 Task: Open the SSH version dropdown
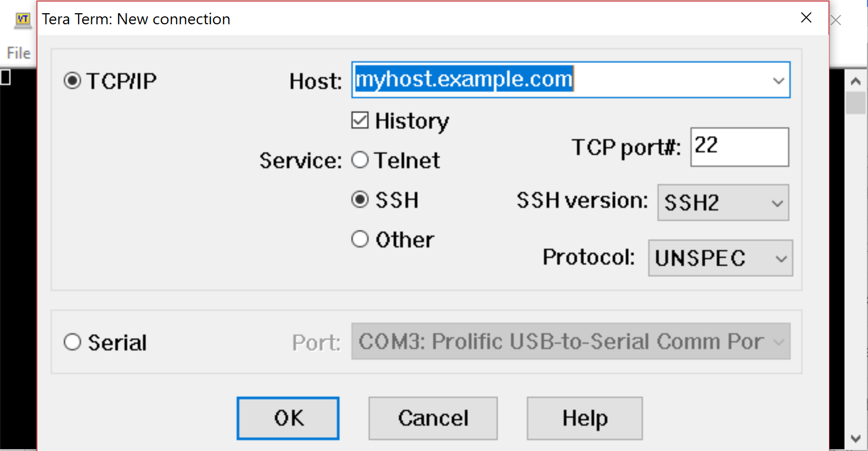[723, 202]
